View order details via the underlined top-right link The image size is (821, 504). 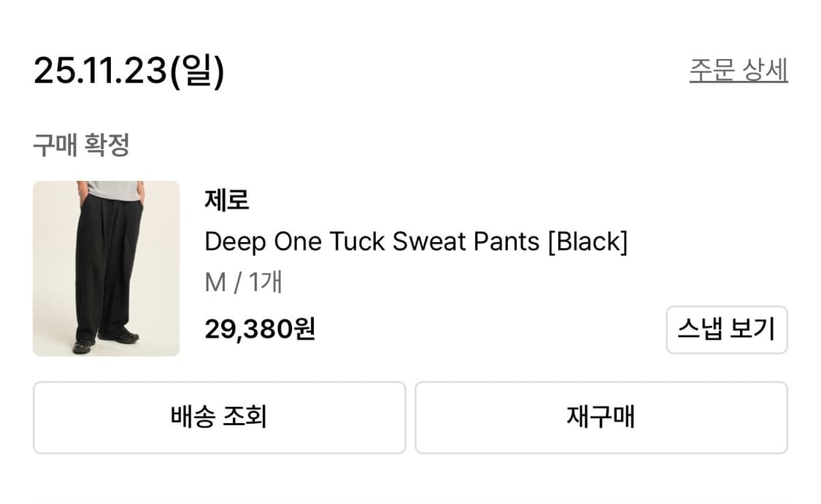pyautogui.click(x=739, y=69)
